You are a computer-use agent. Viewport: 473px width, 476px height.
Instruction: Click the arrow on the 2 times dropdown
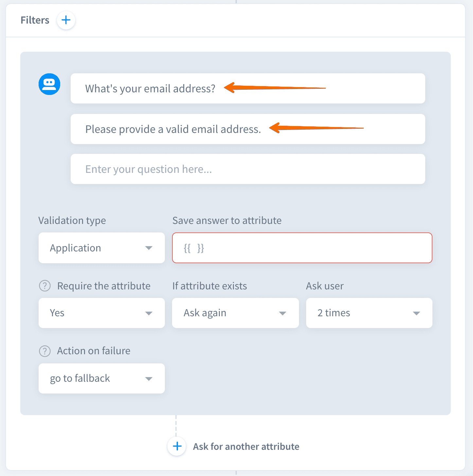click(x=416, y=313)
